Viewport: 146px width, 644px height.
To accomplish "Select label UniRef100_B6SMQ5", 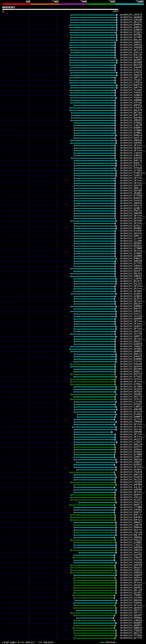I will [x=131, y=63].
